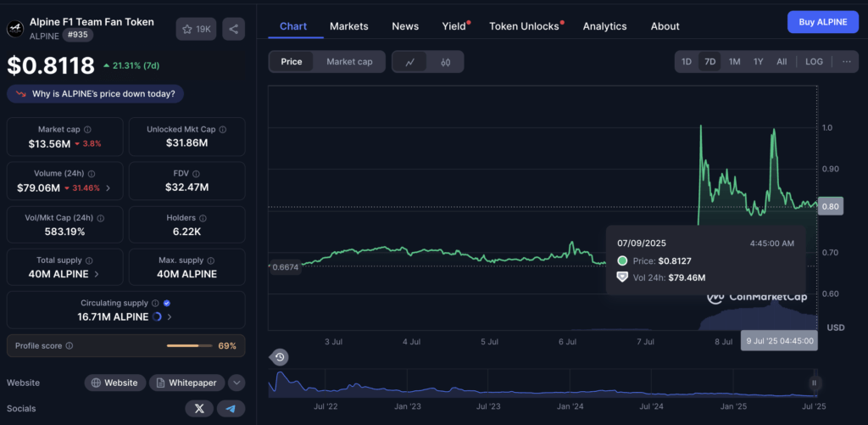Switch to candlestick chart view

[446, 62]
